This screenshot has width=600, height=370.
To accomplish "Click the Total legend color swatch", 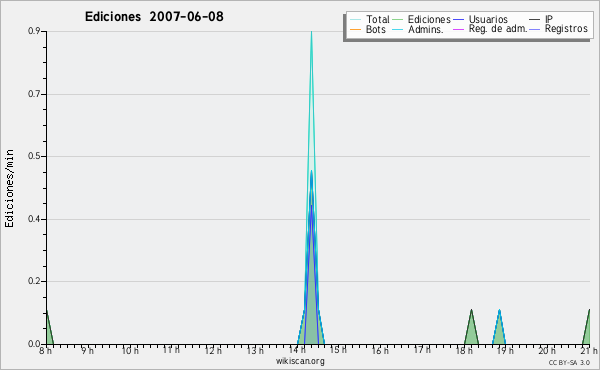I will pos(355,20).
